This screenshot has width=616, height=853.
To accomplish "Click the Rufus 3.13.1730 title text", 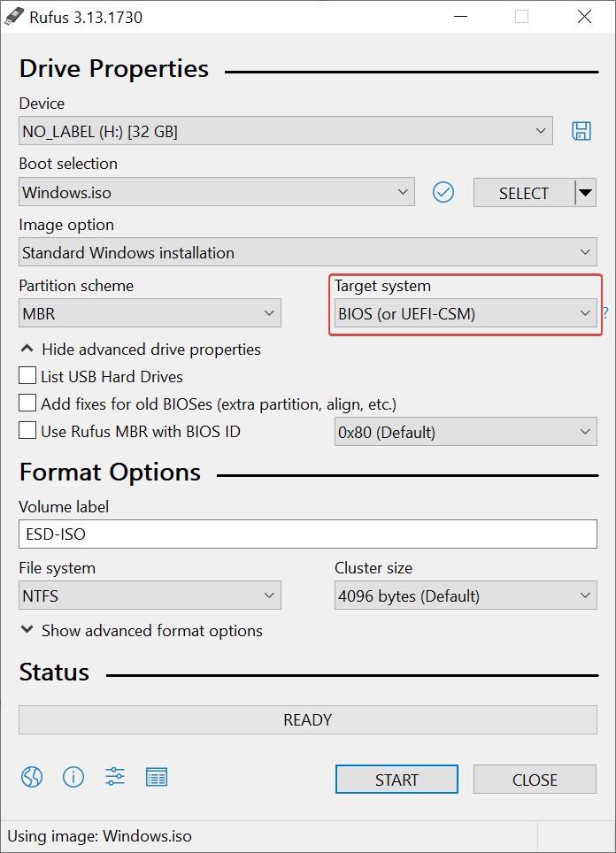I will [86, 18].
